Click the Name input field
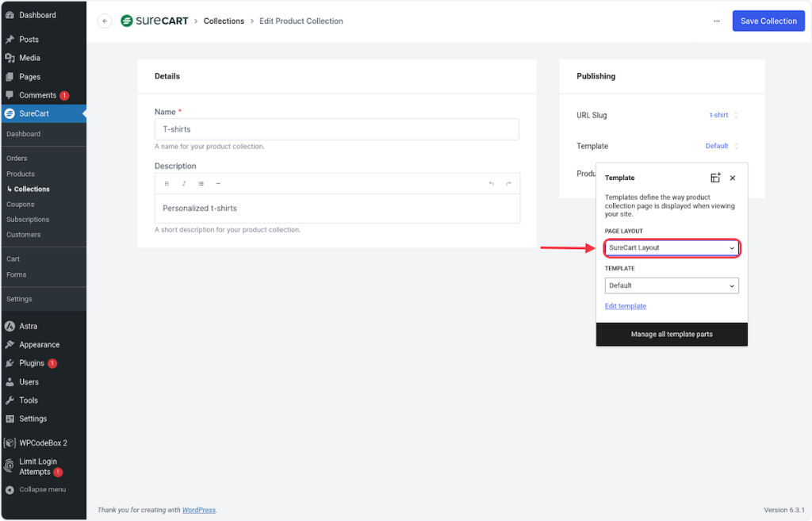 tap(337, 129)
